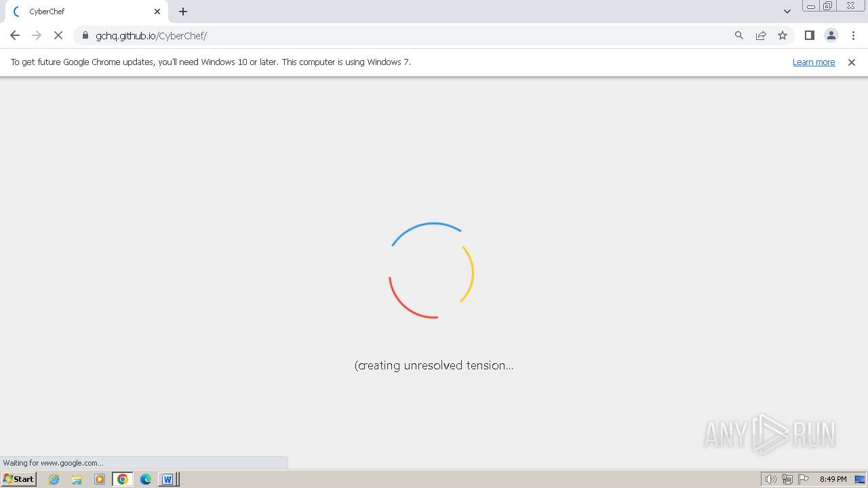
Task: View site info via the padlock icon
Action: point(85,35)
